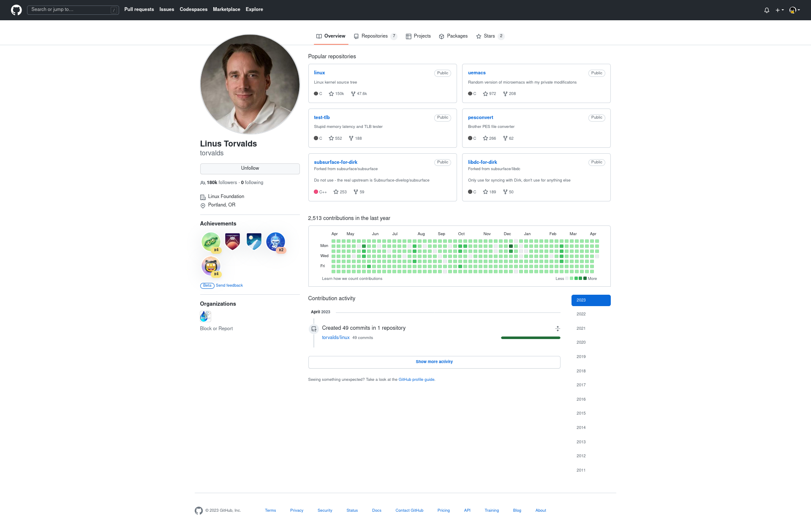
Task: Open the Pull Shark achievement badge
Action: [x=276, y=242]
